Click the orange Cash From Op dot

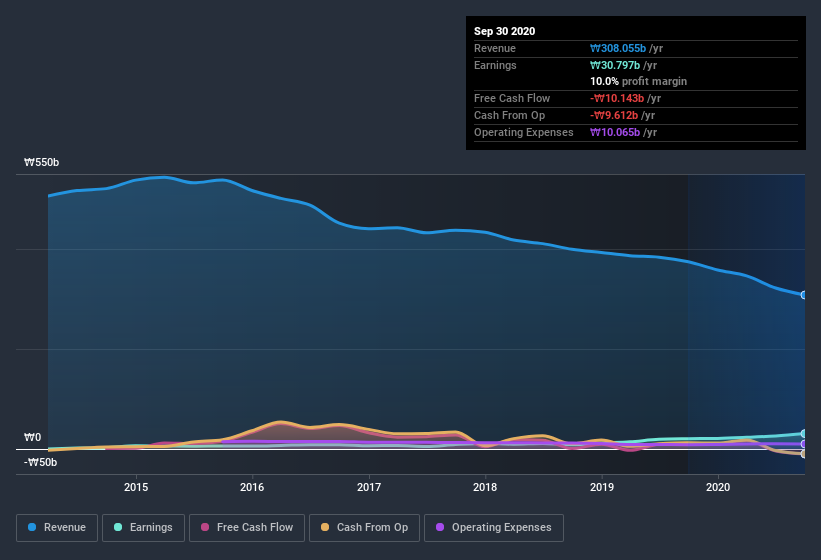coord(325,527)
